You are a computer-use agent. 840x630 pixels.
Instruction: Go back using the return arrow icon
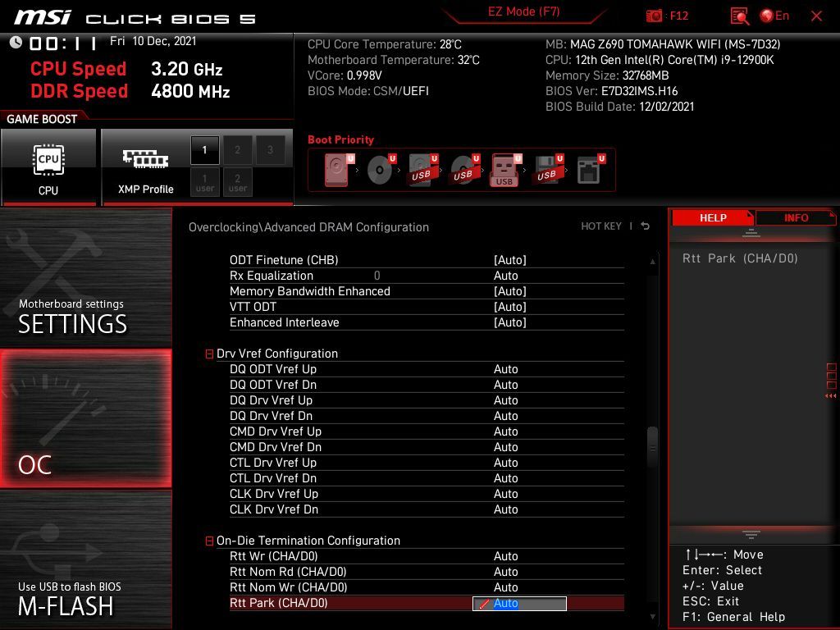(x=646, y=226)
